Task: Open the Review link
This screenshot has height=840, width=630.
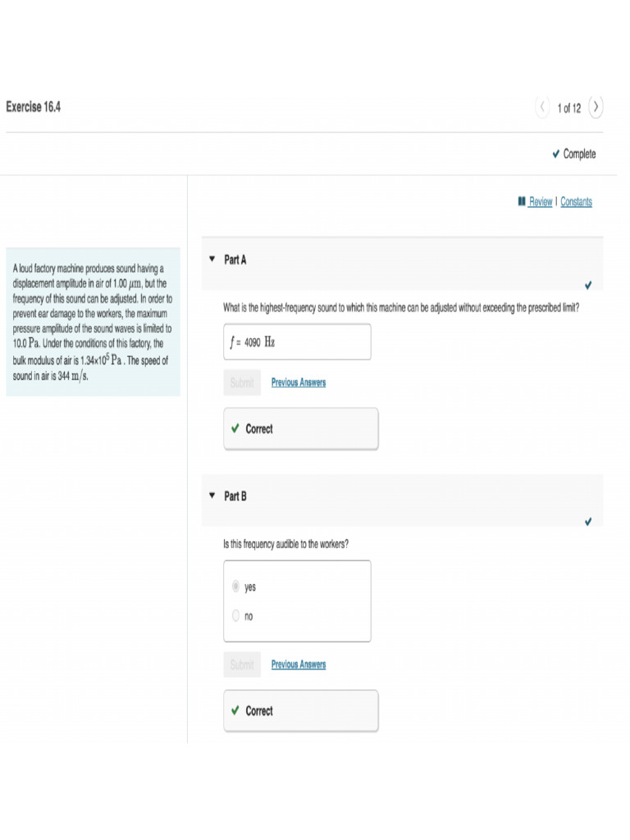Action: [540, 202]
